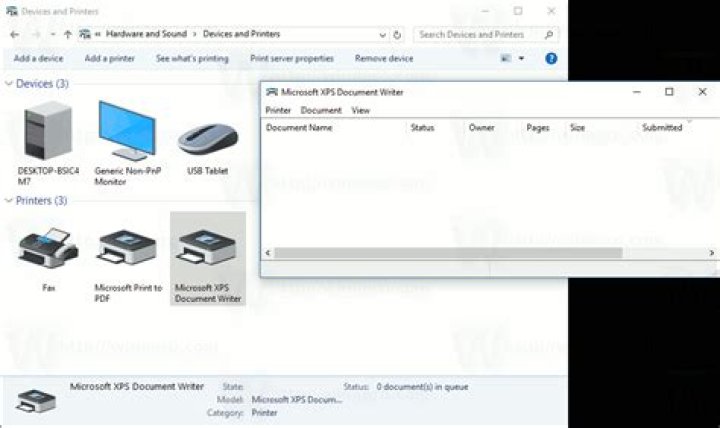The image size is (720, 428).
Task: Click the back navigation arrow
Action: [13, 34]
